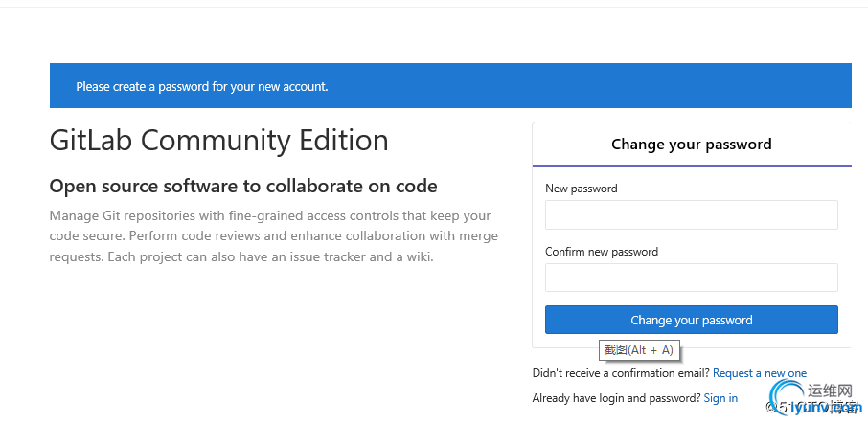Select the GitLab Community Edition heading
Image resolution: width=868 pixels, height=423 pixels.
pos(218,141)
